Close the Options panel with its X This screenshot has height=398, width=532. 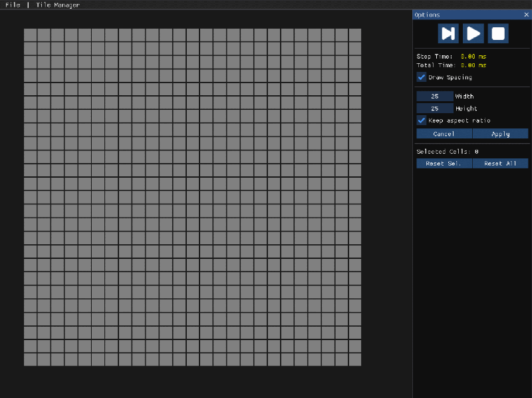pos(525,15)
